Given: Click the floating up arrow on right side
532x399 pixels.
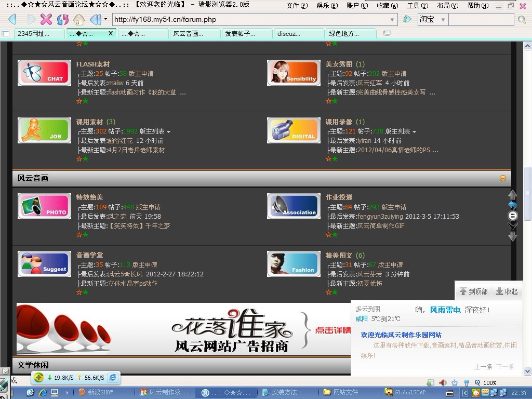Looking at the screenshot, I should click(x=512, y=194).
